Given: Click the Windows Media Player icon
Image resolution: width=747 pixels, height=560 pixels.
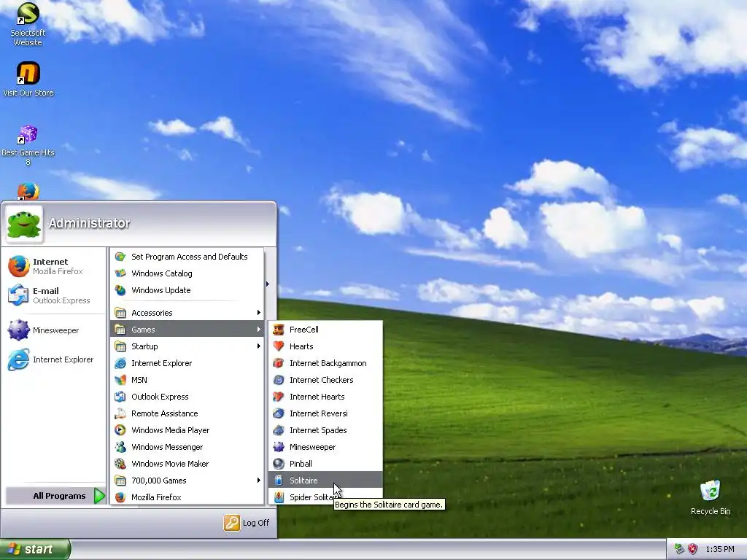Looking at the screenshot, I should tap(120, 430).
